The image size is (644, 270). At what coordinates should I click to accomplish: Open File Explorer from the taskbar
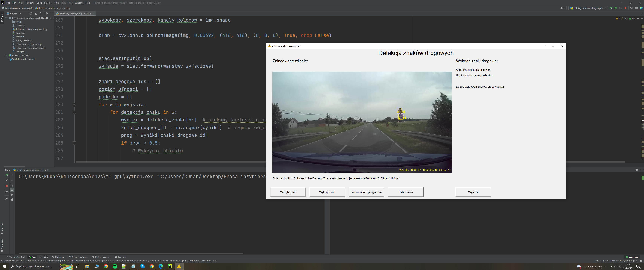(x=87, y=266)
